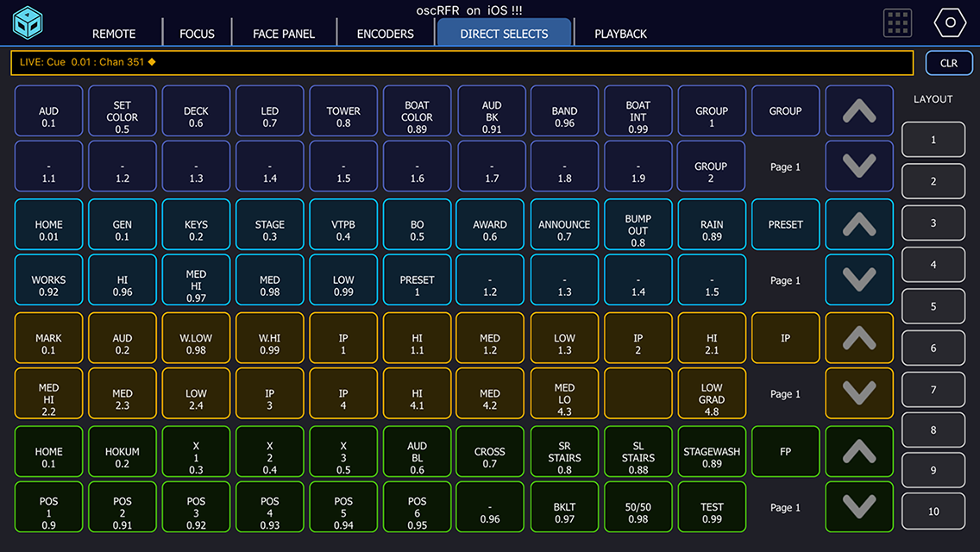Select focus palette SR STAIRS 0.8
The width and height of the screenshot is (980, 552).
click(564, 451)
